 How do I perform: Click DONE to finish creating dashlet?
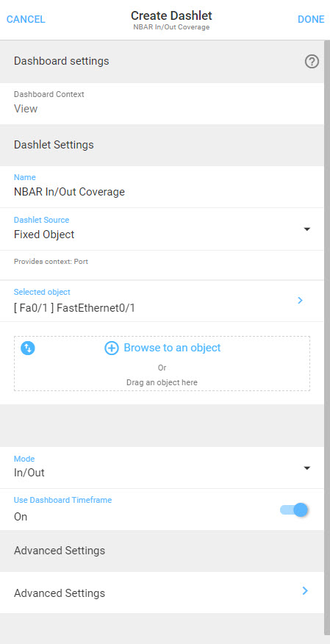[x=311, y=19]
